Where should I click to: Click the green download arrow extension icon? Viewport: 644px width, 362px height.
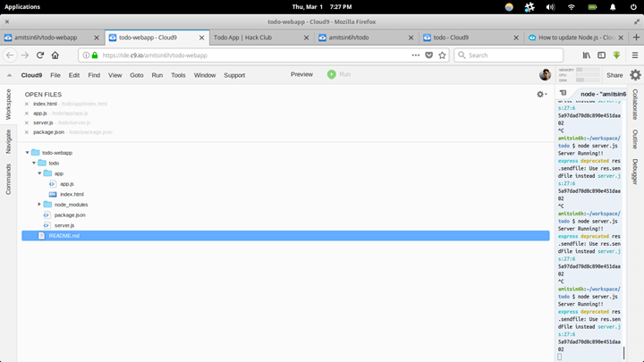pyautogui.click(x=616, y=55)
